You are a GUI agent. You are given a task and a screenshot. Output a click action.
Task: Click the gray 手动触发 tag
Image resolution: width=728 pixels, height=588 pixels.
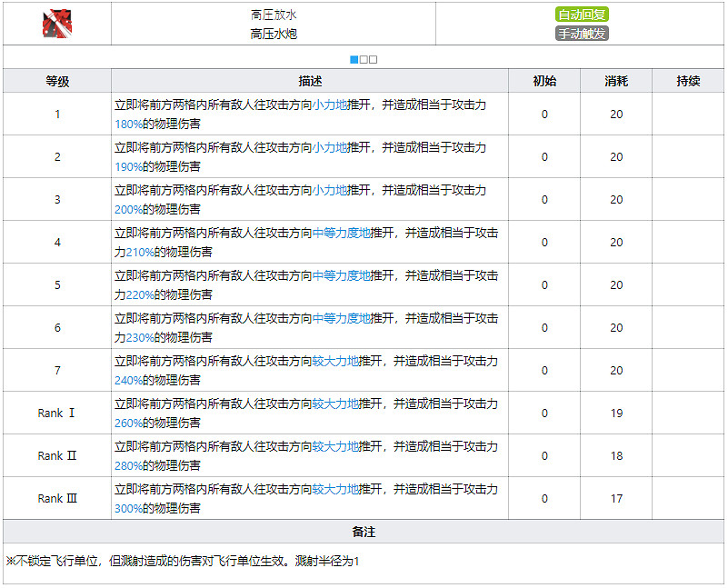point(582,34)
